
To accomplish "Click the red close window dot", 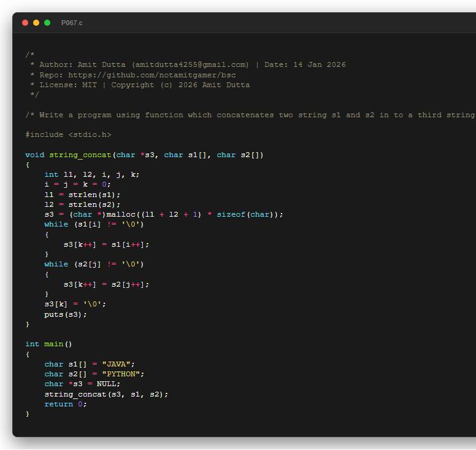I will 25,23.
